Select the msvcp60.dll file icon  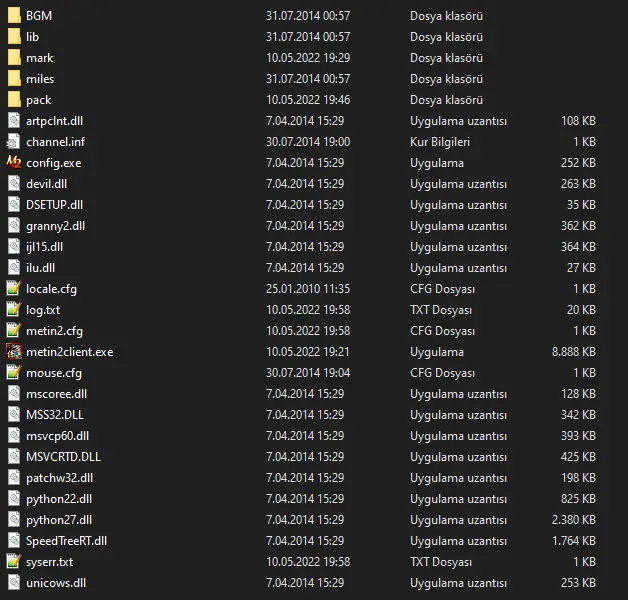[14, 436]
